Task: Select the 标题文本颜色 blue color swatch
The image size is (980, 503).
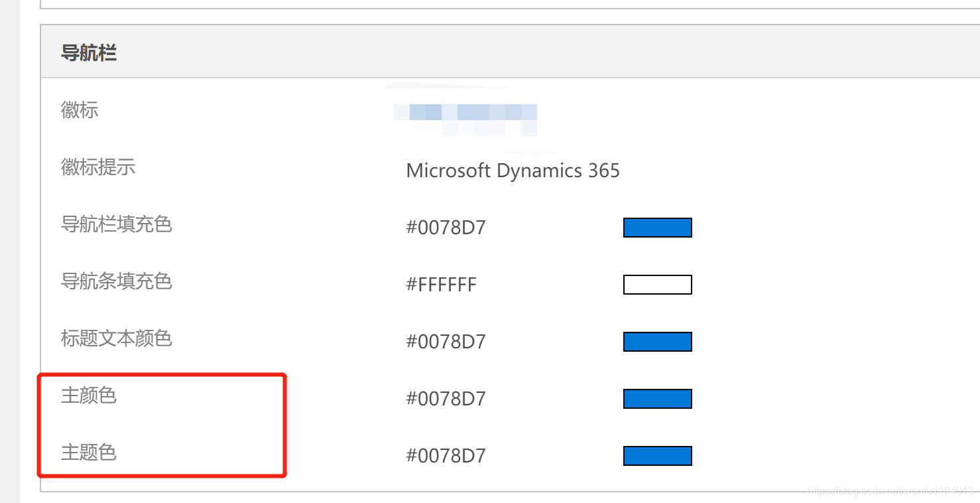Action: tap(657, 341)
